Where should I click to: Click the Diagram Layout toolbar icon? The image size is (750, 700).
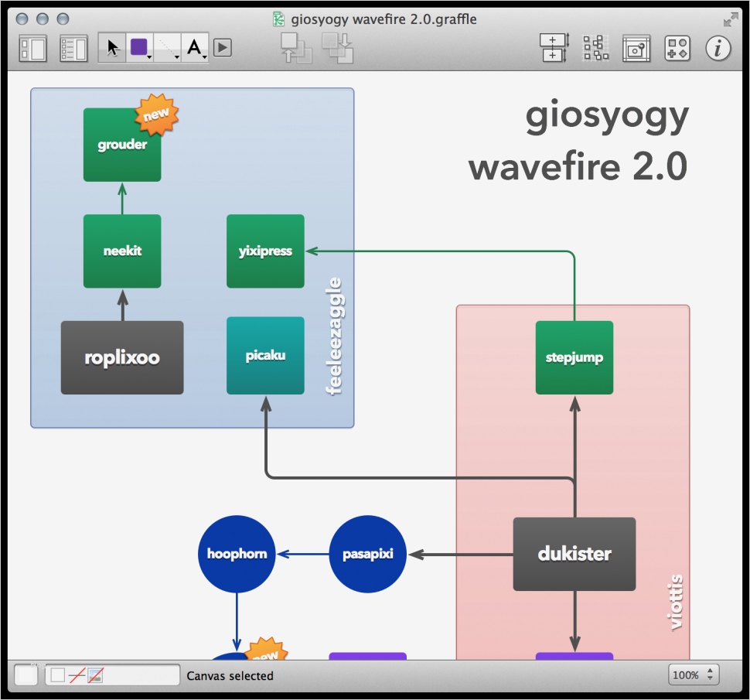595,48
